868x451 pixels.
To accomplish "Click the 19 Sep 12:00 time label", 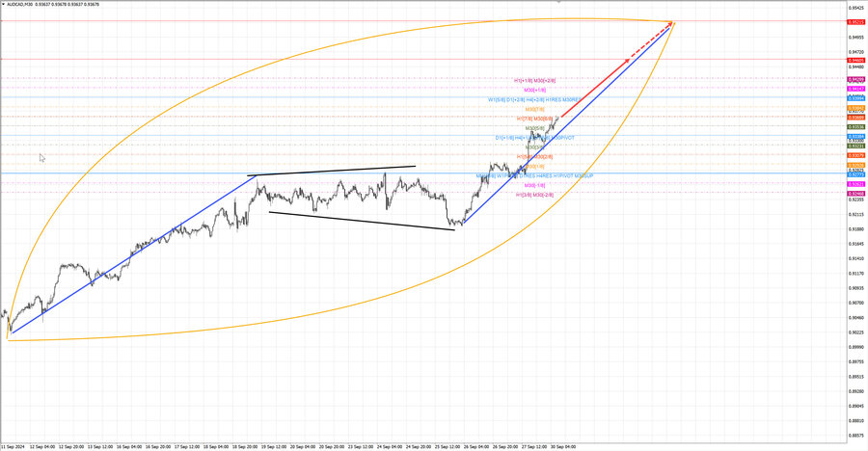I will [274, 446].
